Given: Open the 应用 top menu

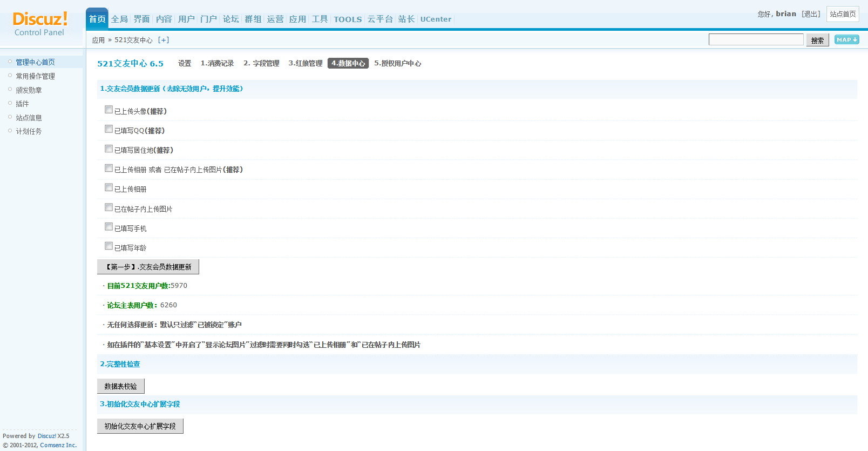Looking at the screenshot, I should (x=297, y=19).
